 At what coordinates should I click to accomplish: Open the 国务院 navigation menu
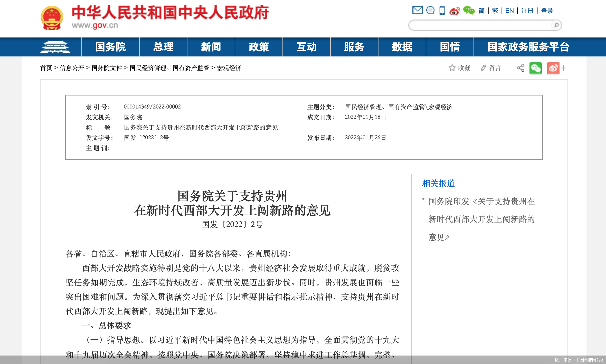coord(110,47)
